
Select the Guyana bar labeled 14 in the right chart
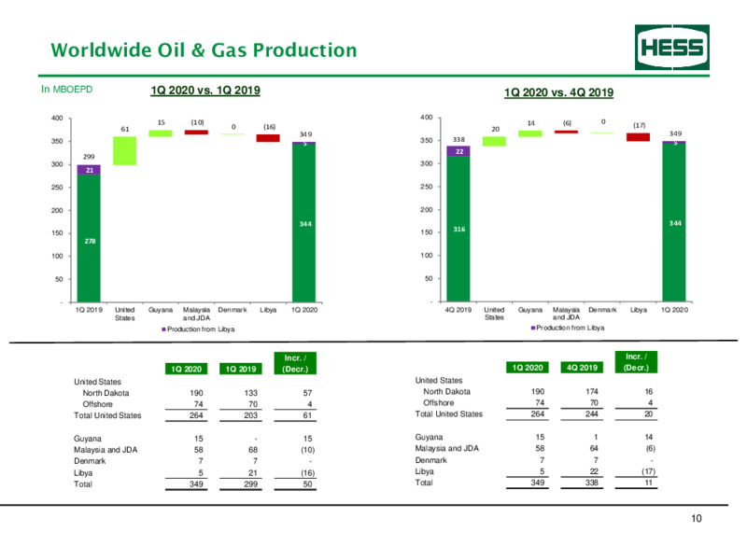pyautogui.click(x=530, y=133)
